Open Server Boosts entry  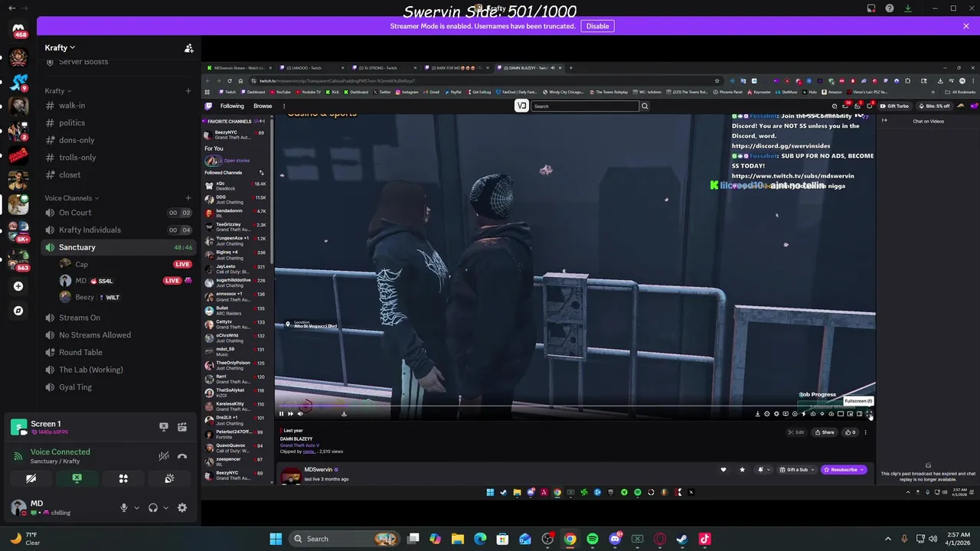(119, 62)
